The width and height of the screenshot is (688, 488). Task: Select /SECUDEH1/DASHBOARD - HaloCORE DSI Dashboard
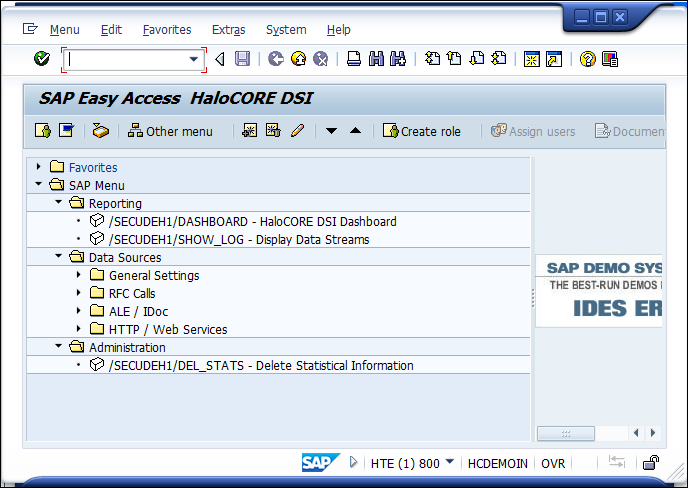click(253, 222)
